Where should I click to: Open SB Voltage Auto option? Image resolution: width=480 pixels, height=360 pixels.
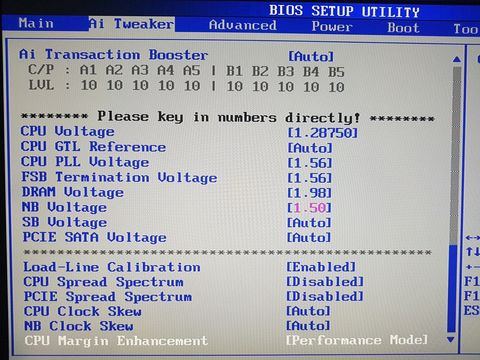pos(309,223)
